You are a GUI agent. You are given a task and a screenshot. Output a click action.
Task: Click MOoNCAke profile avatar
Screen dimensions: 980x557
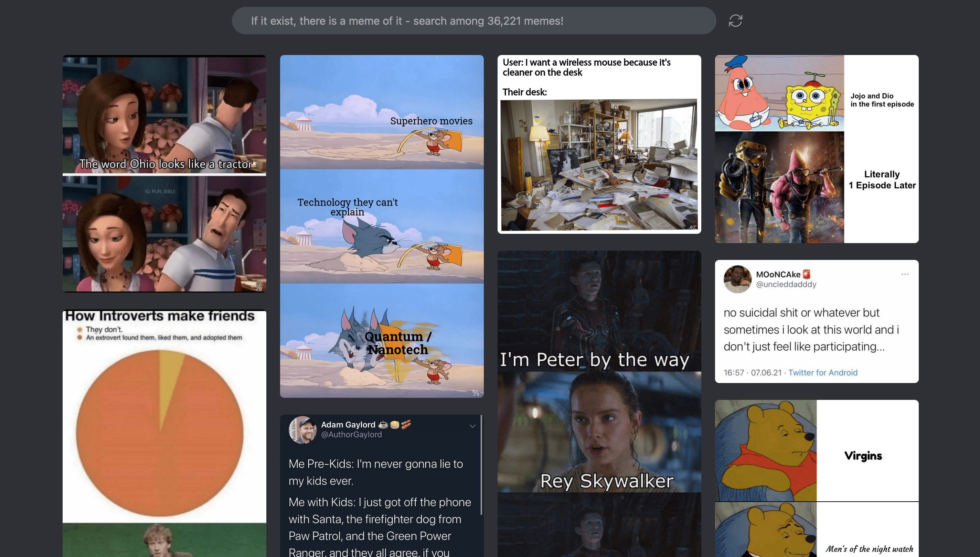click(737, 279)
